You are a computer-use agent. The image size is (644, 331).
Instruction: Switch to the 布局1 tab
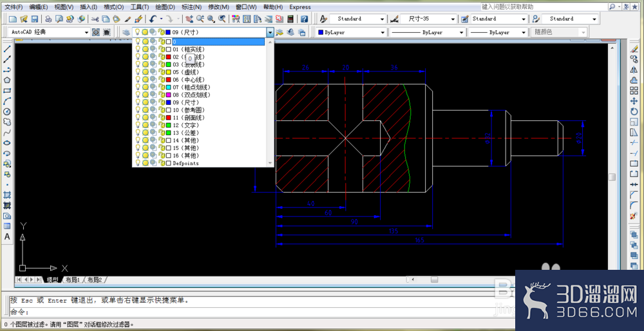(73, 279)
